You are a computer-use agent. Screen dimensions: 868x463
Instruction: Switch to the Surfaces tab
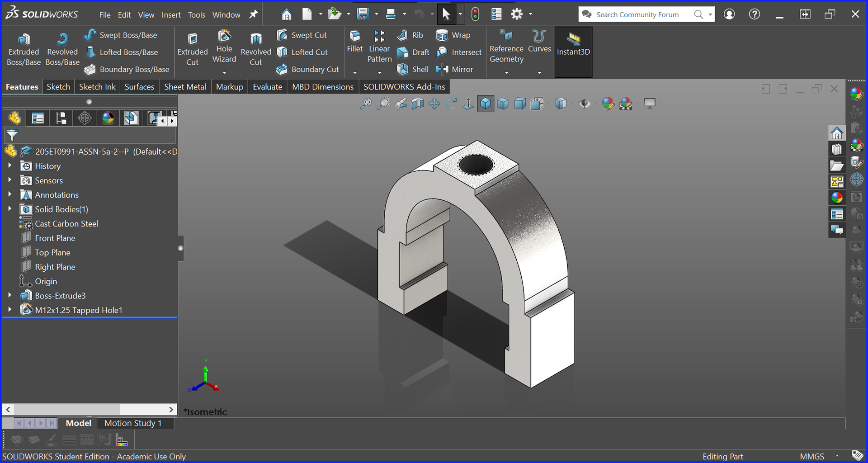tap(139, 87)
